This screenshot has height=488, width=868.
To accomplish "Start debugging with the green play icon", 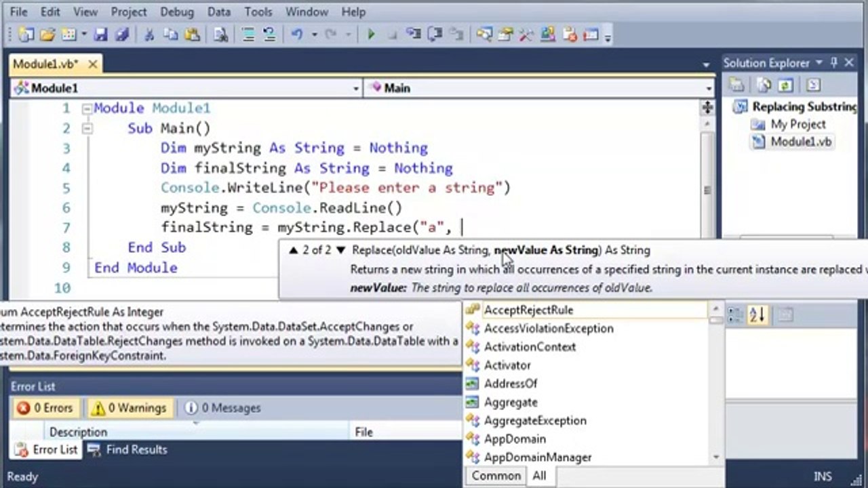I will [371, 35].
